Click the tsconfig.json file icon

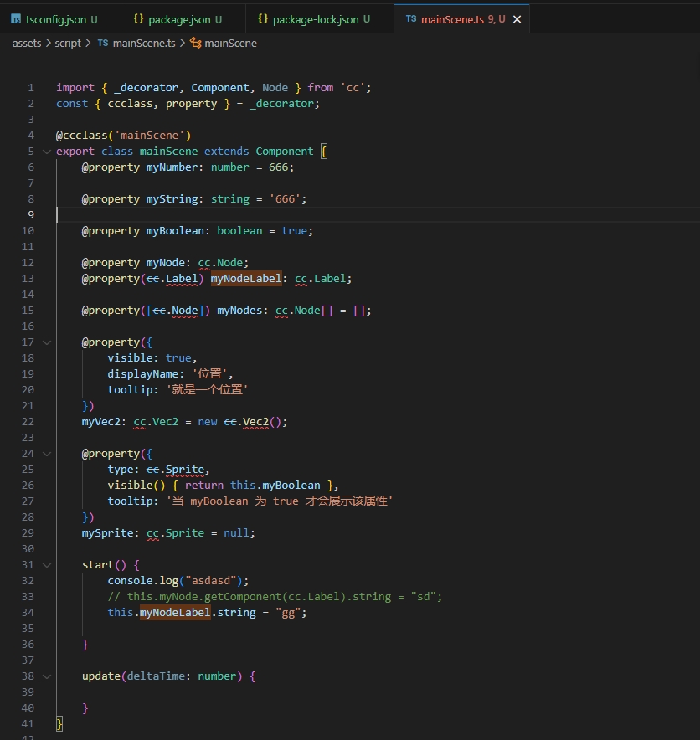tap(16, 19)
